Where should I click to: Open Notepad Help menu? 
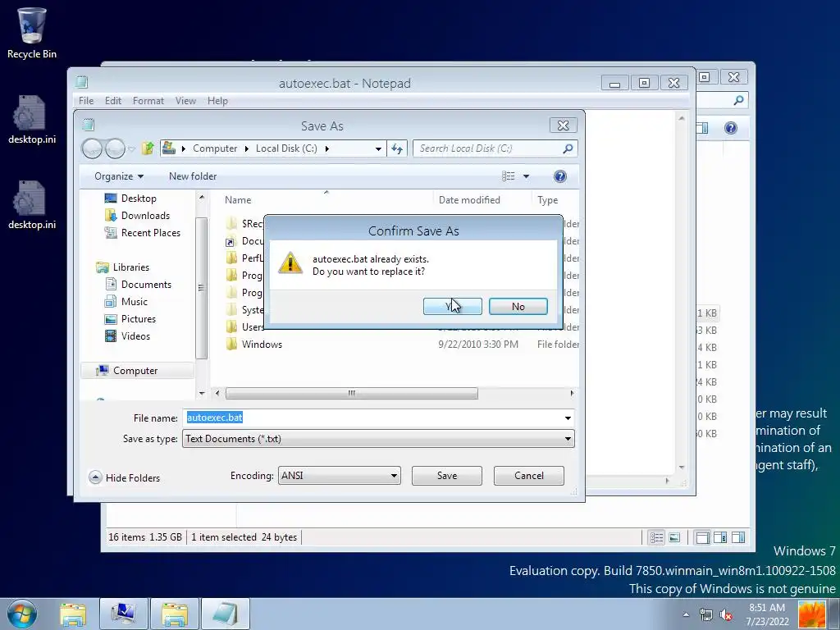pyautogui.click(x=217, y=101)
